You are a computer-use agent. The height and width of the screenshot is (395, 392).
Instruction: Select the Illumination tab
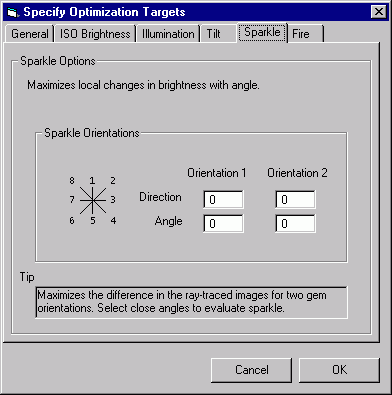[168, 34]
